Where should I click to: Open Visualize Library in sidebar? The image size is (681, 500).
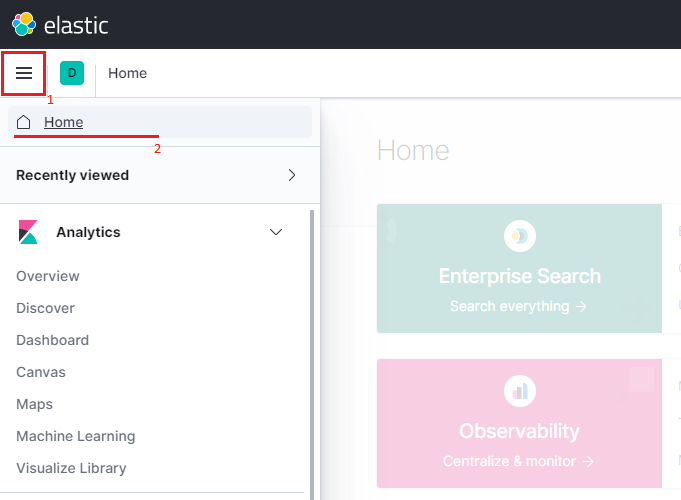pyautogui.click(x=71, y=468)
